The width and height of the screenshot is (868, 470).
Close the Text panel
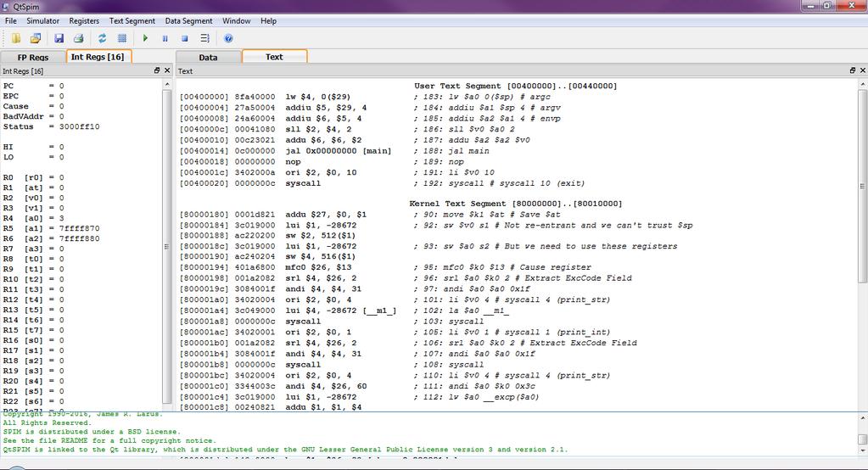(x=862, y=70)
